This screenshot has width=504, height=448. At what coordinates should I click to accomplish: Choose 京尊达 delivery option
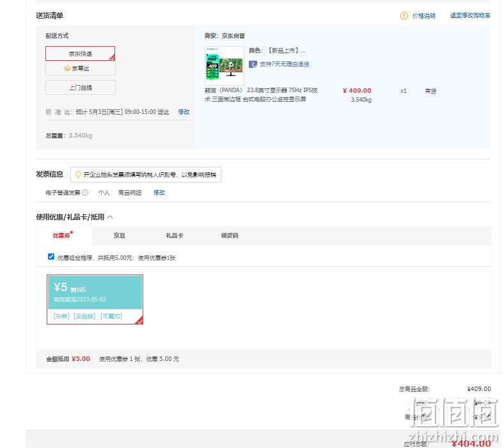(x=81, y=68)
